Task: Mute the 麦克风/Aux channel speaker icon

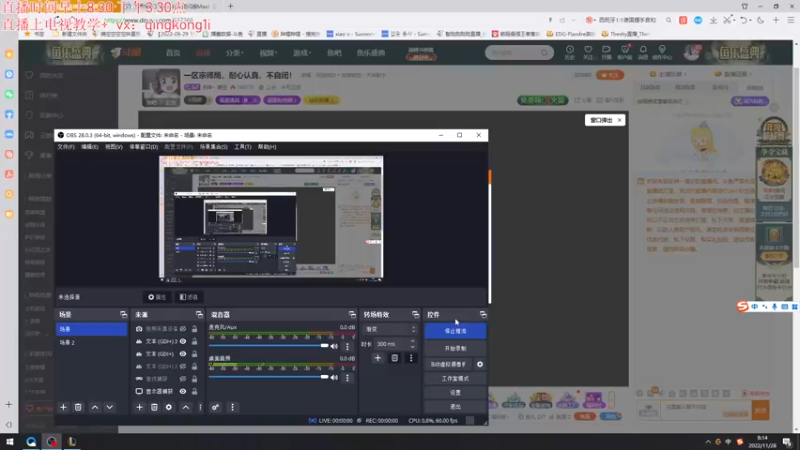Action: (x=334, y=346)
